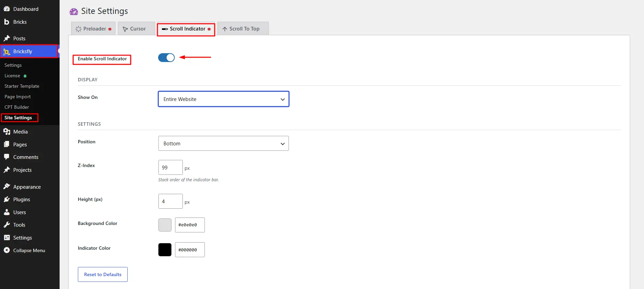
Task: Click the Bricksfly menu icon
Action: point(7,51)
